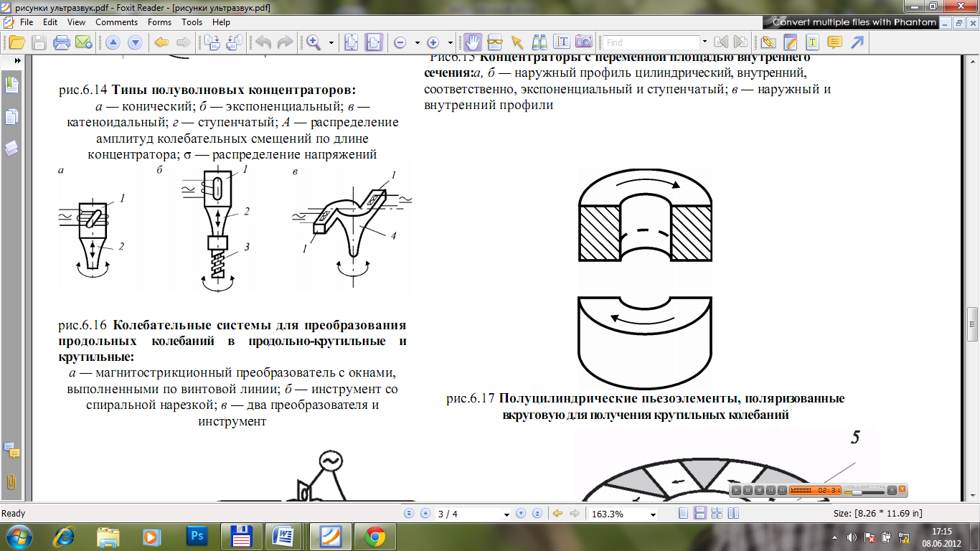Click the Attach File paperclip icon
The width and height of the screenshot is (980, 551).
coord(769,42)
